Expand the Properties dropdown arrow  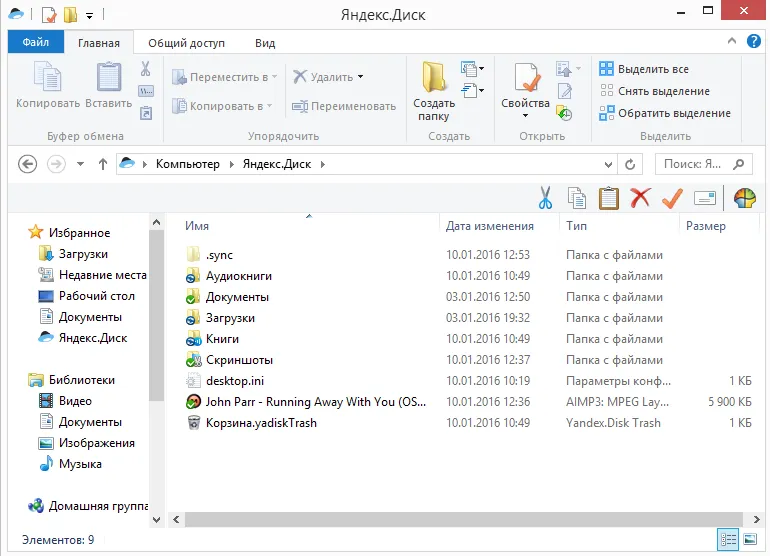click(525, 115)
